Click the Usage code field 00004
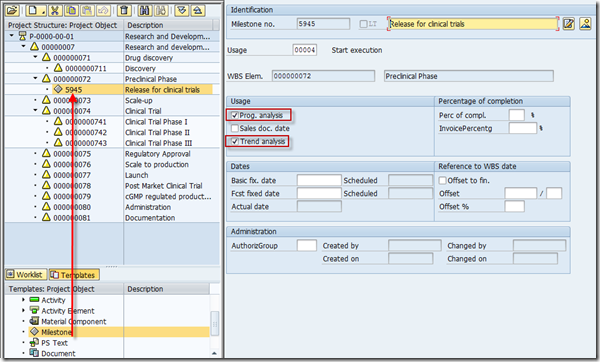 305,50
